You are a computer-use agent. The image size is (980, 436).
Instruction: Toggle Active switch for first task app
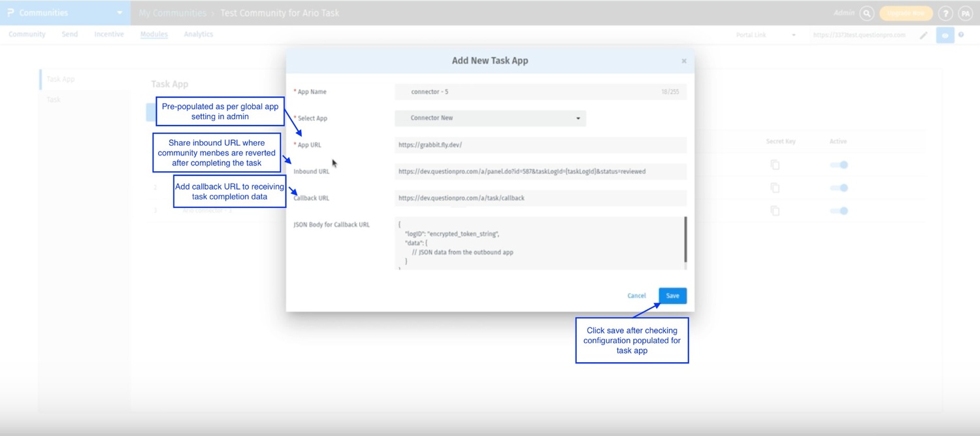(839, 165)
